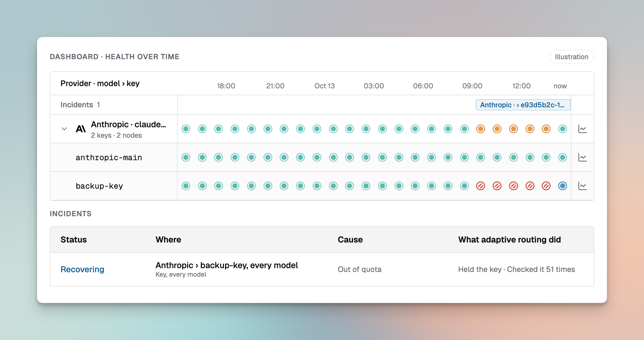Click the 'Out of quota' cause cell
The image size is (644, 340).
[x=360, y=269]
